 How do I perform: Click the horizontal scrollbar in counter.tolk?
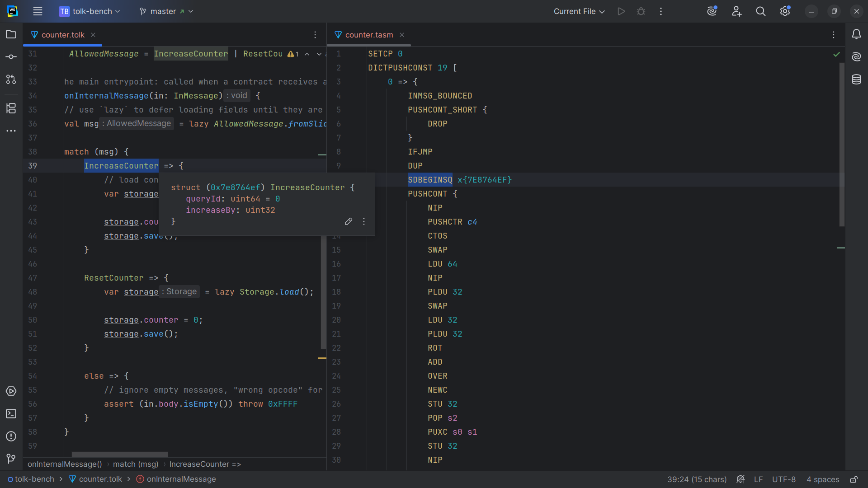click(120, 454)
